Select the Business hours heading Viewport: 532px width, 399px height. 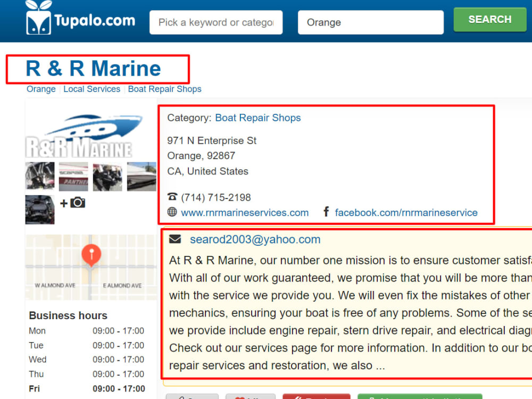(68, 315)
